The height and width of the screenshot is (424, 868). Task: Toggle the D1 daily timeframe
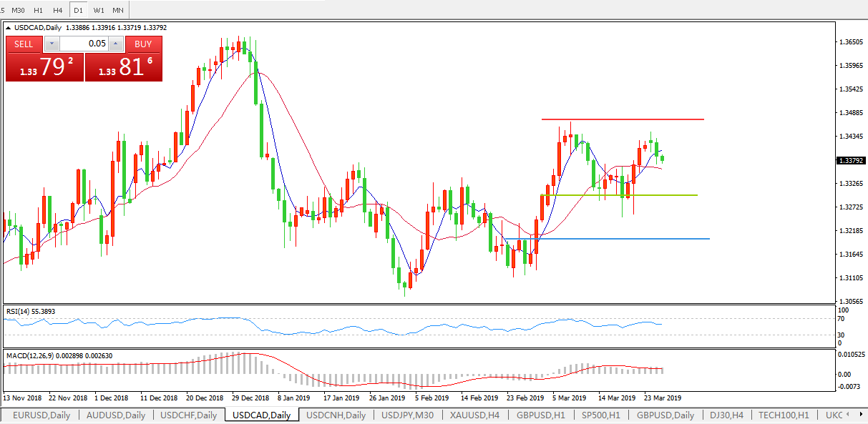click(78, 11)
